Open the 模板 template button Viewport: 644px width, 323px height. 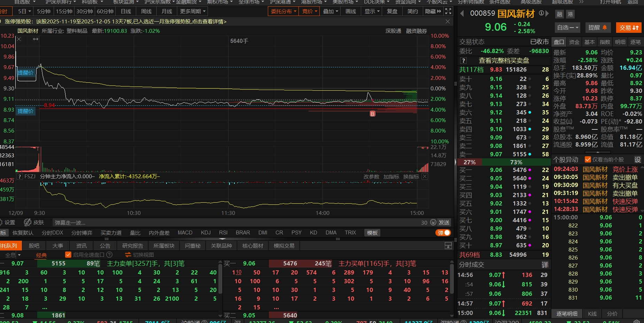[372, 233]
